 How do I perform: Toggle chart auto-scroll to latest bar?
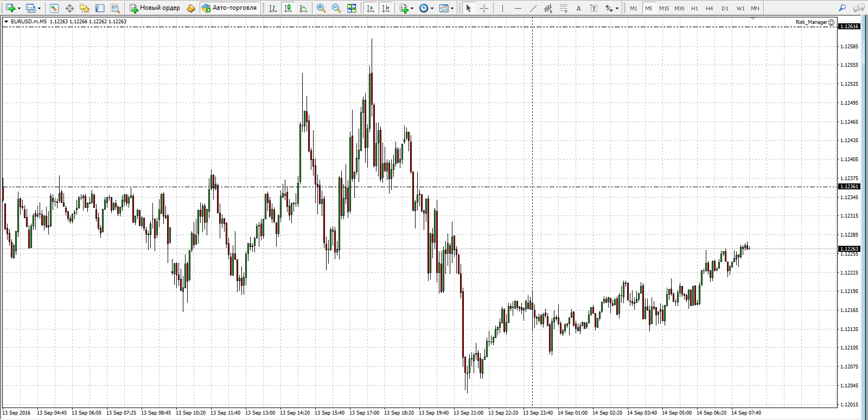tap(371, 8)
